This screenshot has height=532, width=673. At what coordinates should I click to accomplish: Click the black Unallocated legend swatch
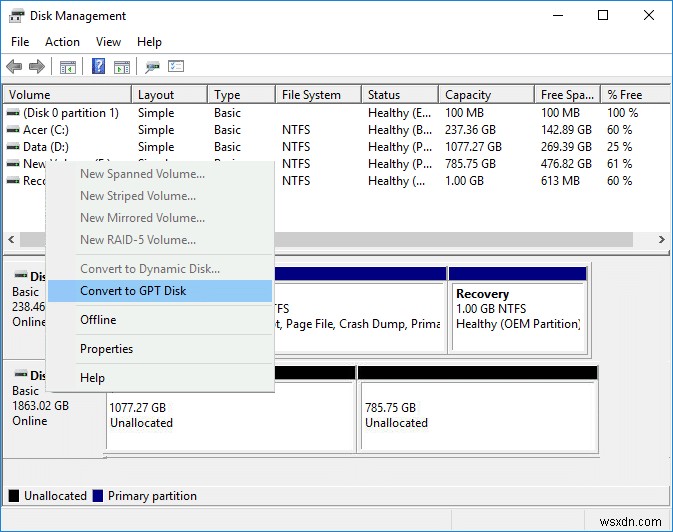14,496
